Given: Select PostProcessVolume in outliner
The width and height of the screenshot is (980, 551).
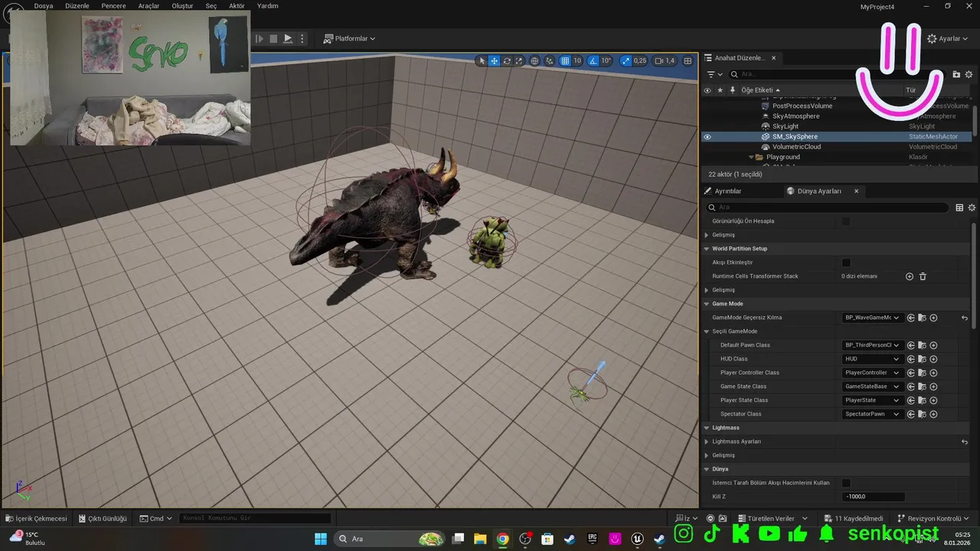Looking at the screenshot, I should pyautogui.click(x=802, y=106).
